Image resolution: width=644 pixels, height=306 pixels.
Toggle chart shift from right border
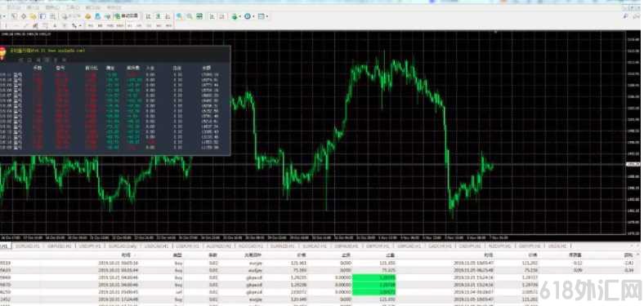pos(221,16)
